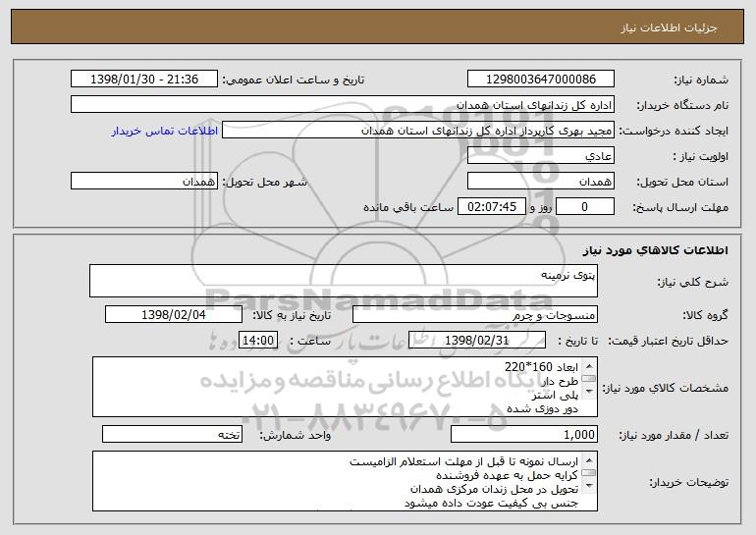Click the line کرایه حمل به عهده فروشنده
756x535 pixels.
coord(507,475)
